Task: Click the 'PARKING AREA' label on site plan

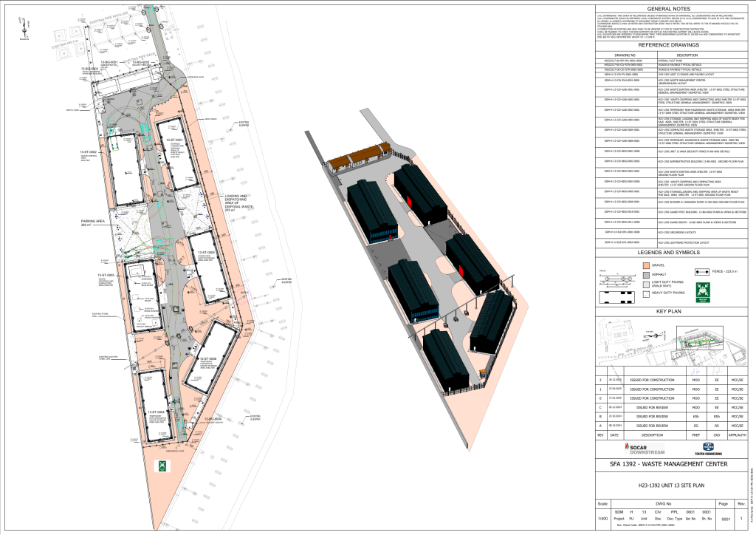Action: pos(92,222)
